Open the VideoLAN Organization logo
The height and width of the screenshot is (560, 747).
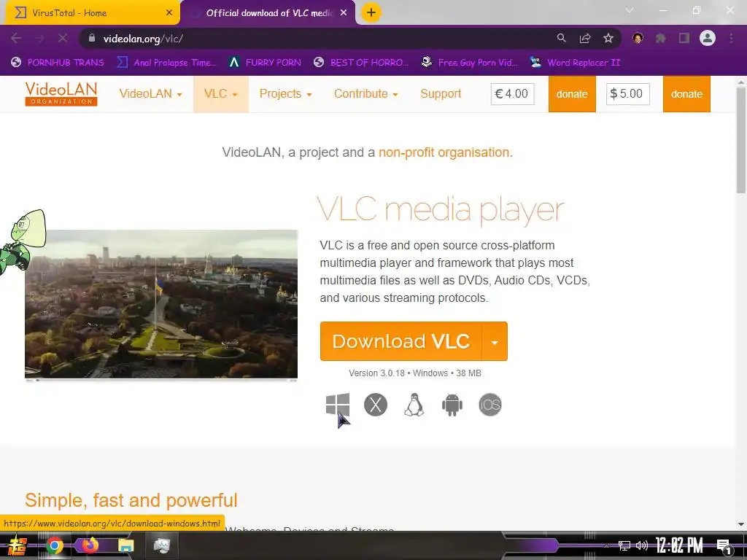click(x=61, y=94)
